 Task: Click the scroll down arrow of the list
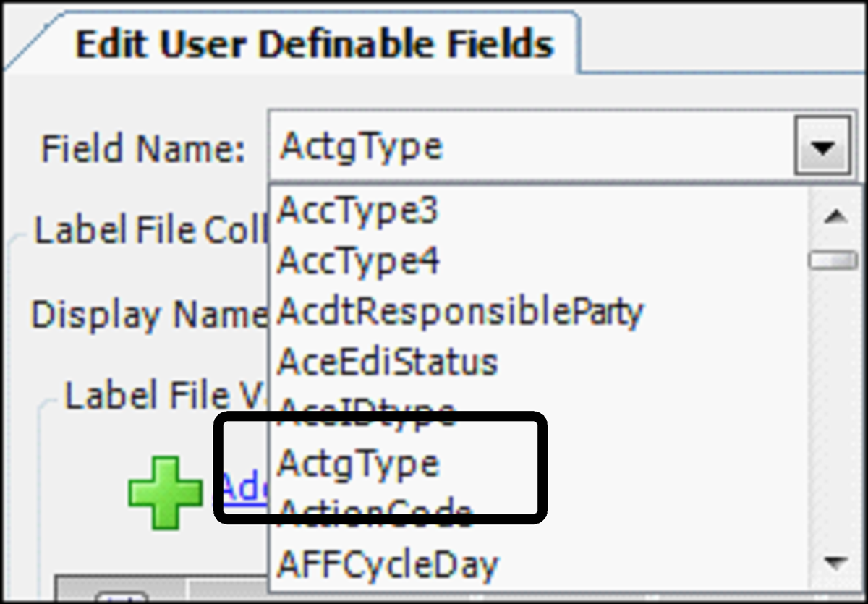835,561
